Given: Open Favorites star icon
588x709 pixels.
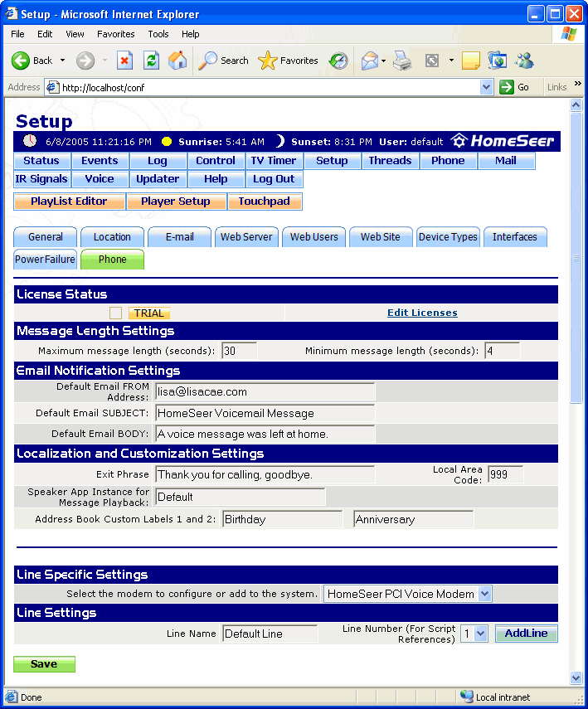Looking at the screenshot, I should click(267, 61).
